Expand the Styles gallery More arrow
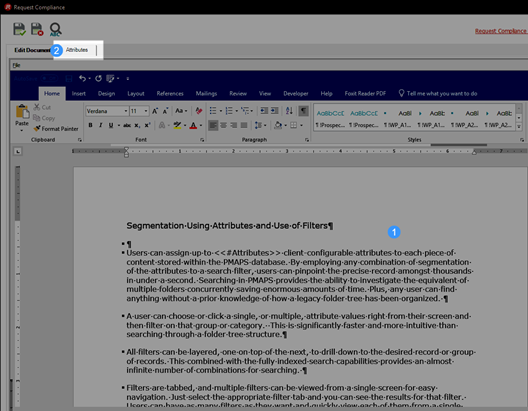This screenshot has height=411, width=528. [519, 127]
